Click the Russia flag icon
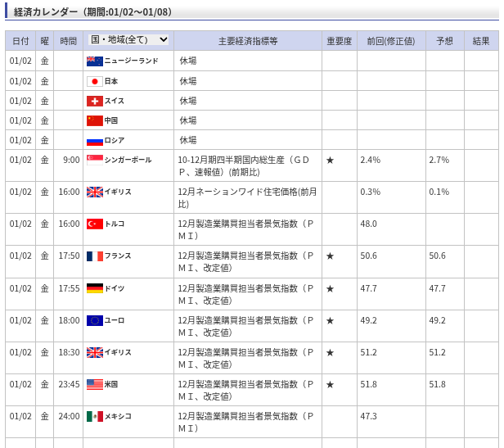 95,140
